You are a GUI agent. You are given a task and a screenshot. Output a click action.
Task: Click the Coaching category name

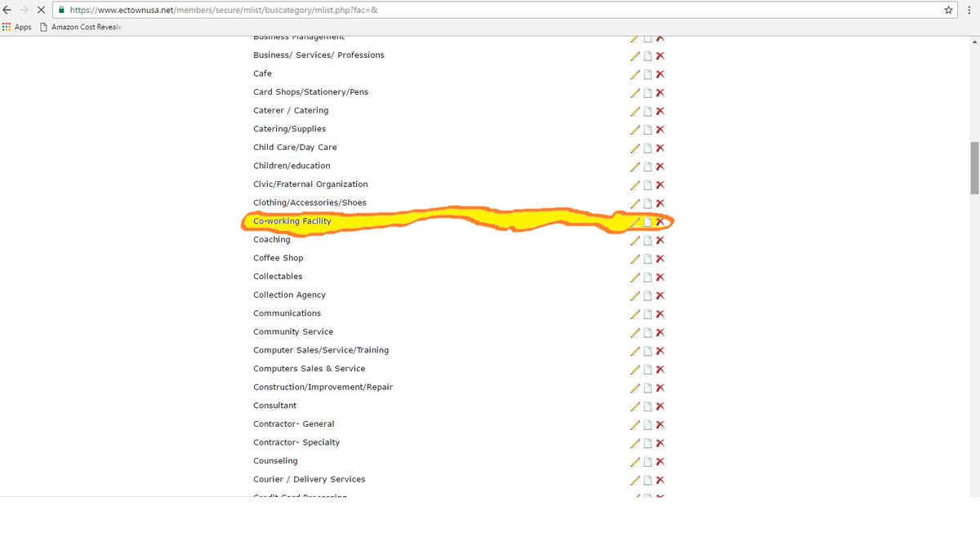tap(272, 240)
